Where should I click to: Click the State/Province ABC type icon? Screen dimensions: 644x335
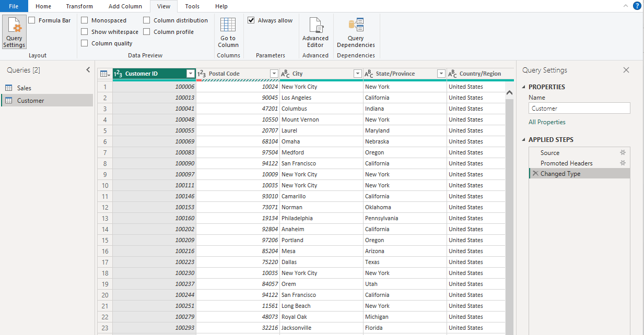pyautogui.click(x=369, y=74)
